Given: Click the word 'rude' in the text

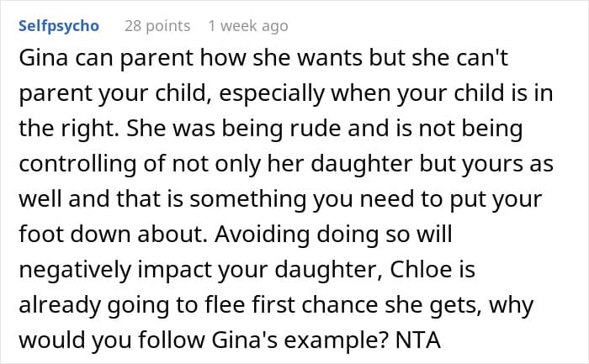Looking at the screenshot, I should click(316, 129).
